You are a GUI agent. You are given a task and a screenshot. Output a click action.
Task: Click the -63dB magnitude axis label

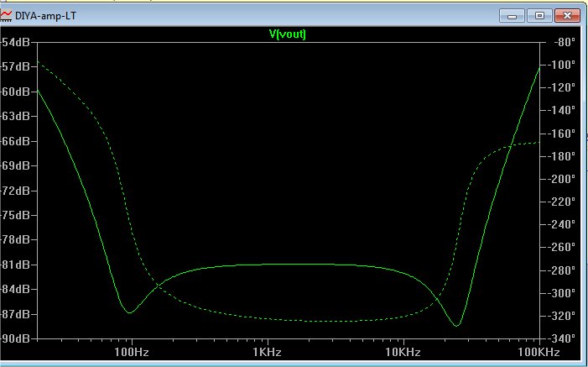point(15,117)
